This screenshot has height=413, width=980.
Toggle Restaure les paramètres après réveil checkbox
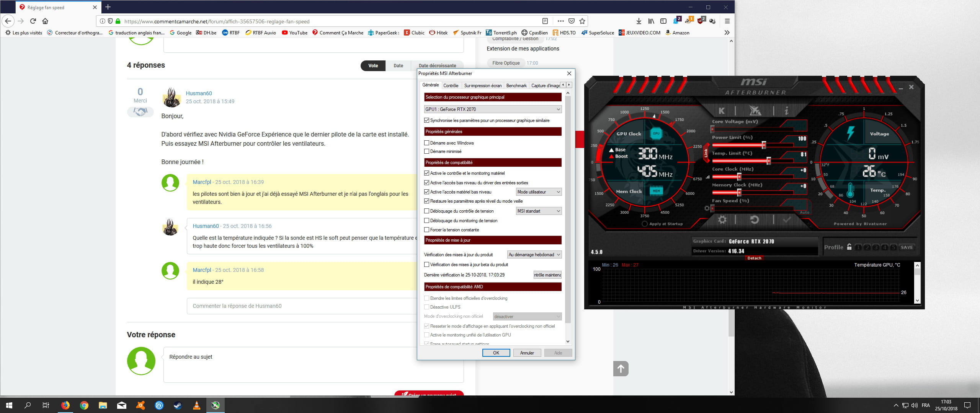[426, 201]
